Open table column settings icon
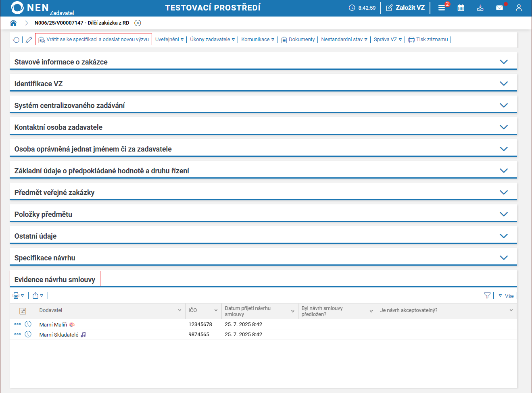The width and height of the screenshot is (532, 393). point(23,311)
